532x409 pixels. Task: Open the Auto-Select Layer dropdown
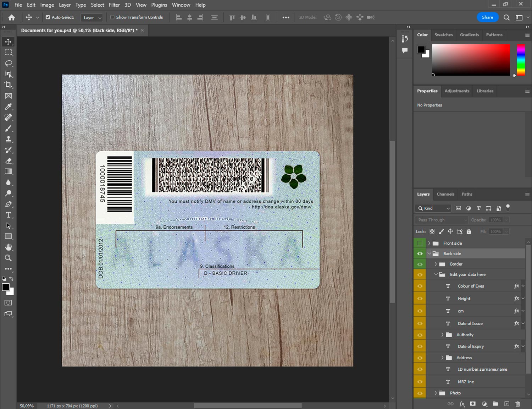[92, 17]
